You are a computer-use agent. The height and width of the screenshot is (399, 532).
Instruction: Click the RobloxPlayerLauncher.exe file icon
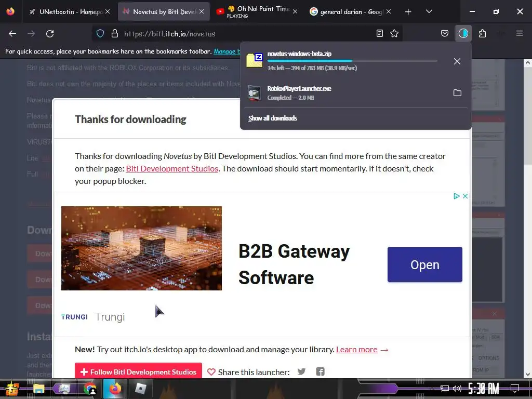(255, 93)
